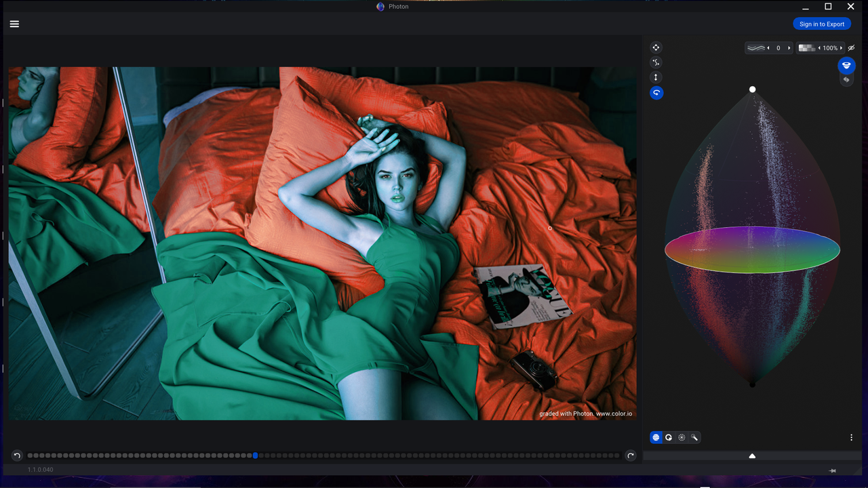Expand the bottom panel with up triangle
The height and width of the screenshot is (488, 868).
pyautogui.click(x=752, y=456)
